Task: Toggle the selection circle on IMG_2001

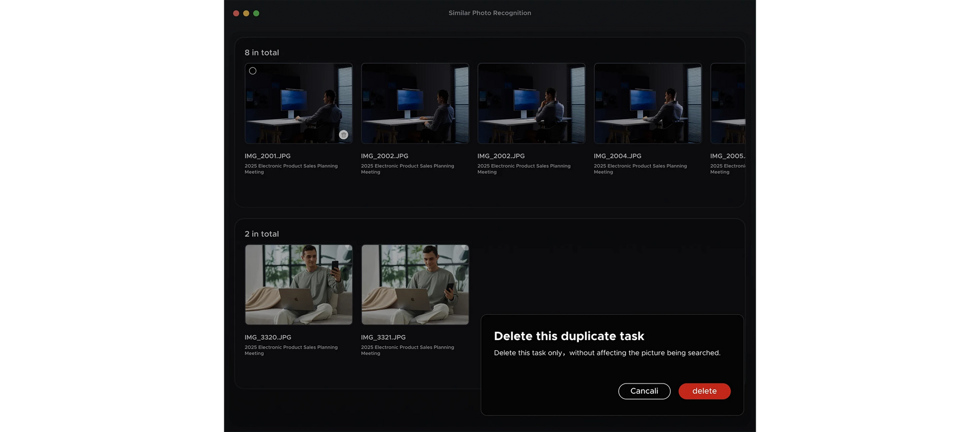Action: click(253, 71)
